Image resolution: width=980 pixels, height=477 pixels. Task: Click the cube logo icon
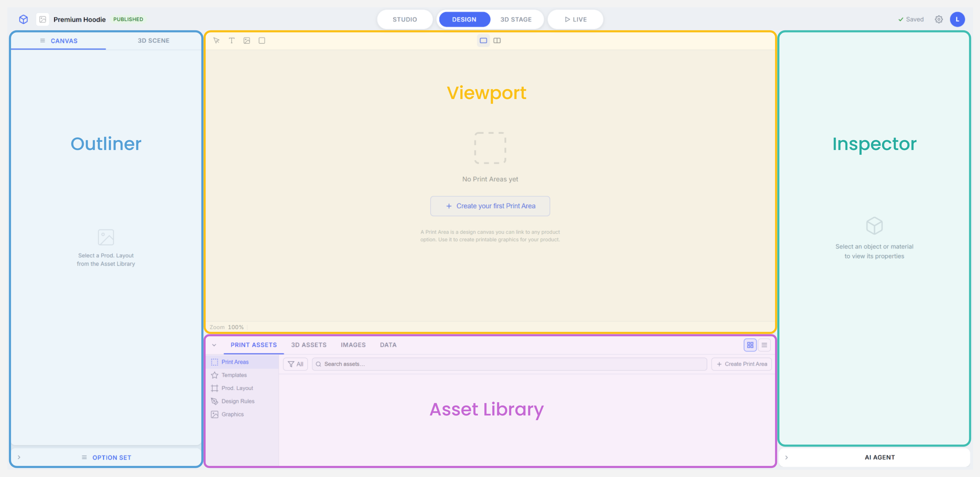[x=23, y=20]
